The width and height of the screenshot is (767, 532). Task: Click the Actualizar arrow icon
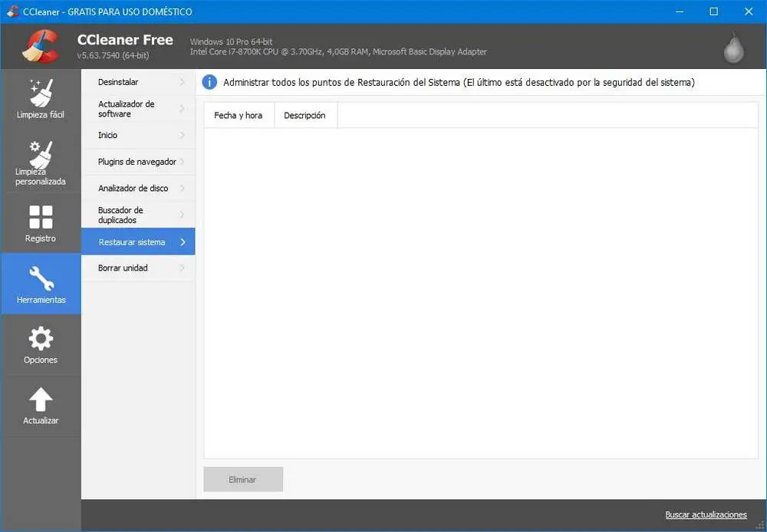point(41,399)
